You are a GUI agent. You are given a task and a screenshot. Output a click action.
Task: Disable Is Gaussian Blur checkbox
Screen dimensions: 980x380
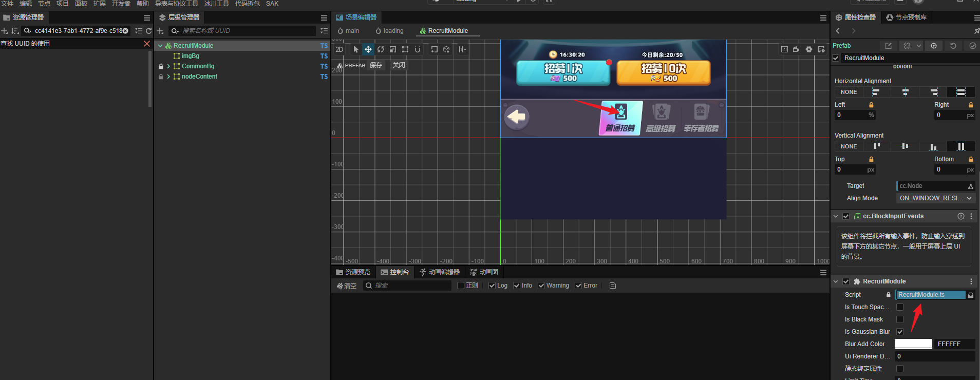coord(900,332)
